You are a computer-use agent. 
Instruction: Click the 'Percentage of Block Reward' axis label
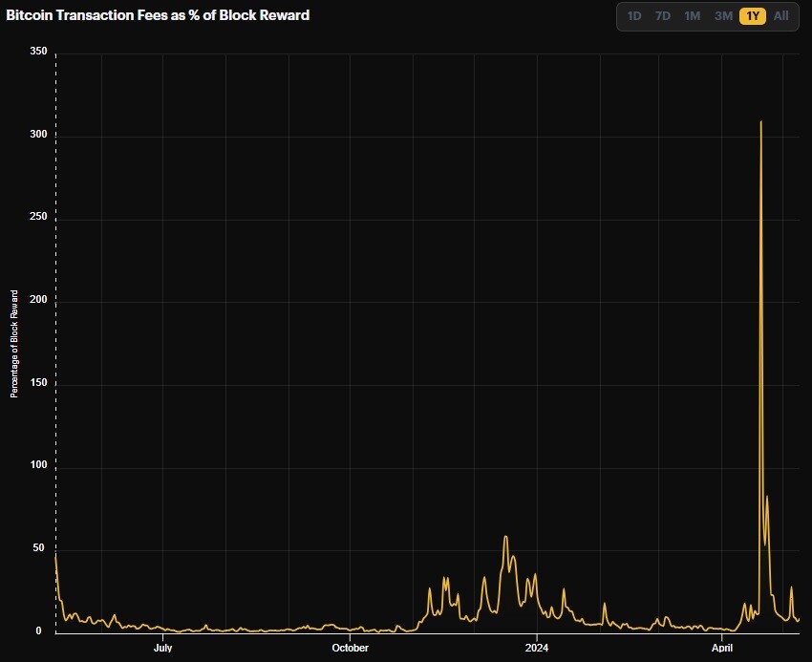tap(14, 344)
